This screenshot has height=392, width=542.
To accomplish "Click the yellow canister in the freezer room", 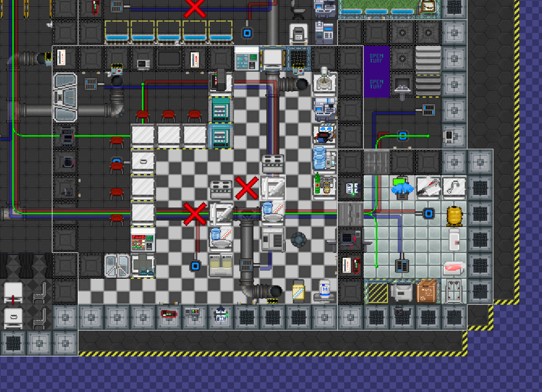I will click(x=454, y=214).
